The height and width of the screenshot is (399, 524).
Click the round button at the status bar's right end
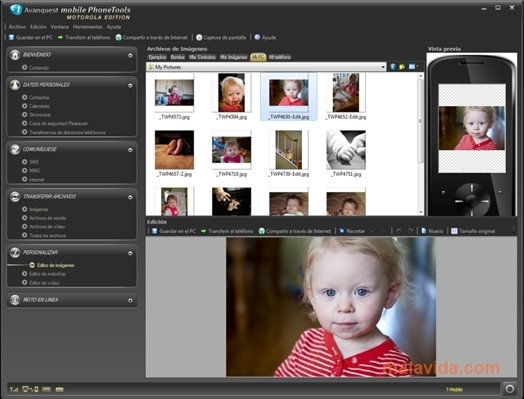point(510,389)
